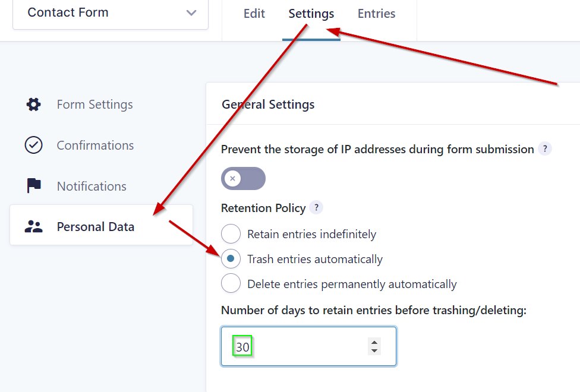The image size is (580, 392).
Task: Expand the form selector chevron
Action: (x=191, y=12)
